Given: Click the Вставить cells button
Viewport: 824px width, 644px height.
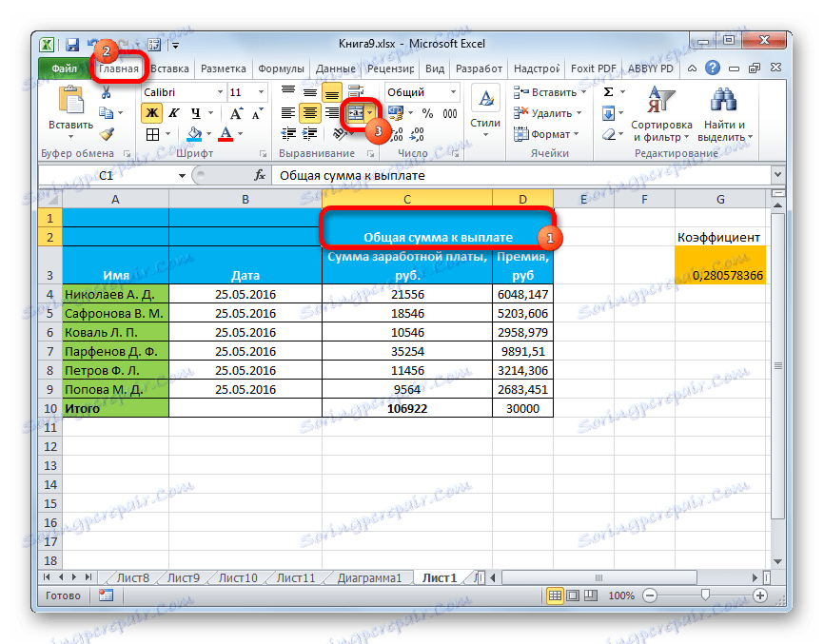Looking at the screenshot, I should point(549,92).
